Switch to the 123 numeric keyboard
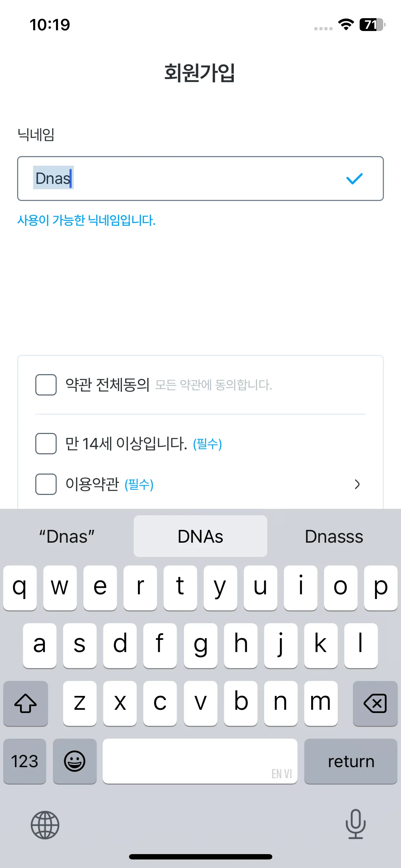The height and width of the screenshot is (868, 401). [x=25, y=761]
